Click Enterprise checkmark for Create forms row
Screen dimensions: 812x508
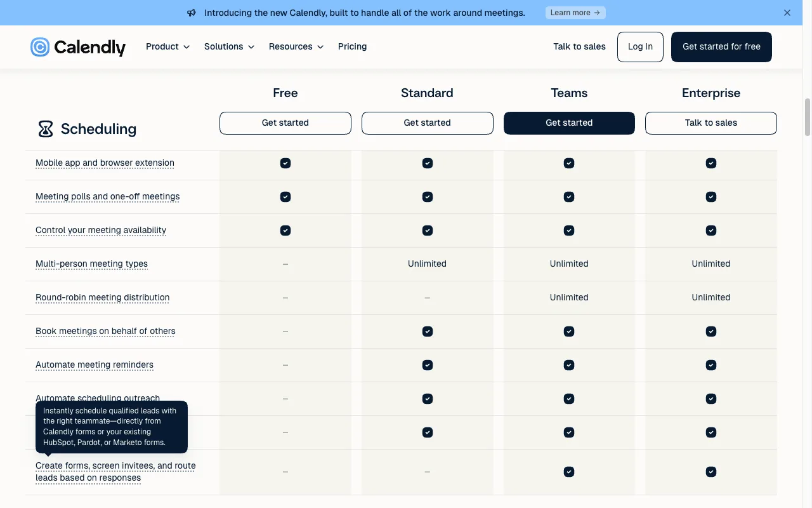point(711,472)
